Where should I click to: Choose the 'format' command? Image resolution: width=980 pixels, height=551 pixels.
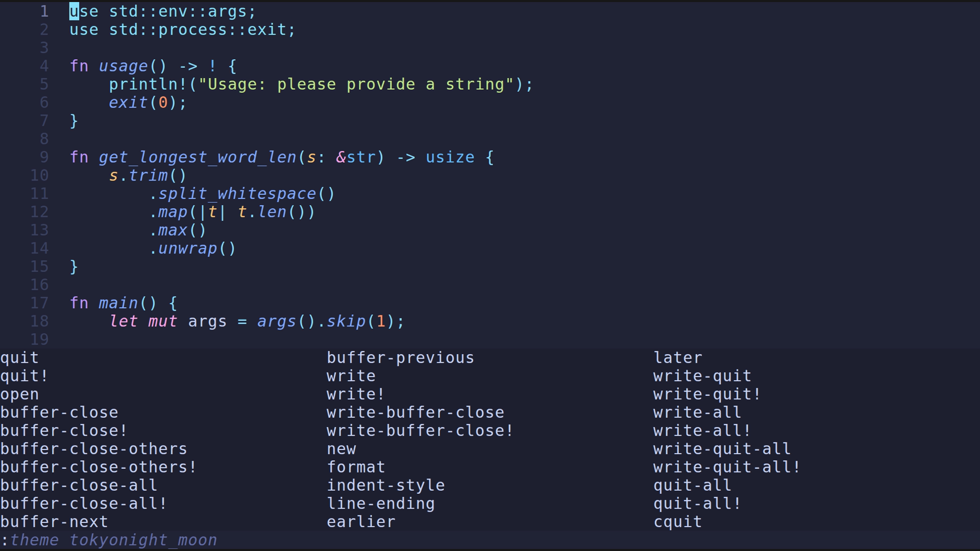point(356,467)
